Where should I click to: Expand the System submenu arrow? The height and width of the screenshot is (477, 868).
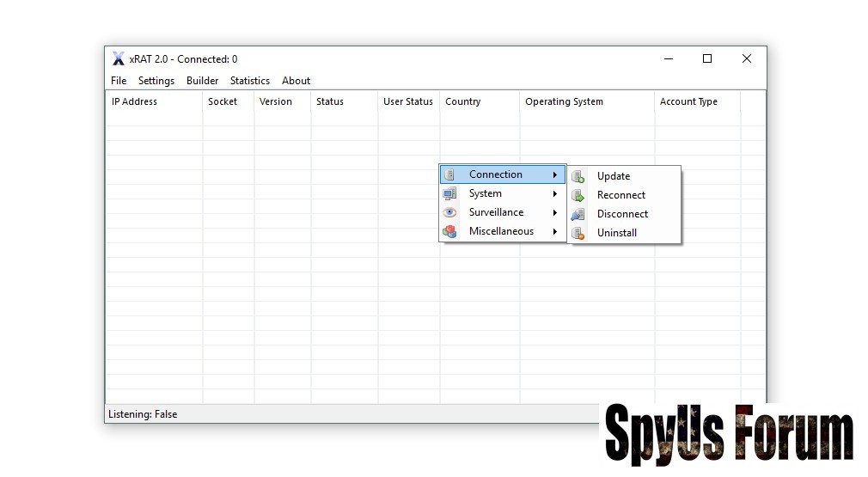pyautogui.click(x=555, y=194)
